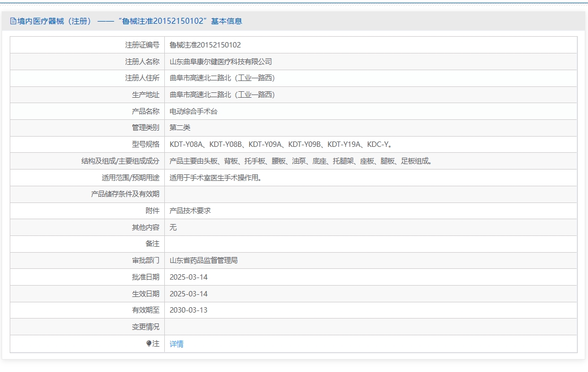
Task: Select the 2025-03-14 date in the 生效日期 row
Action: click(188, 294)
